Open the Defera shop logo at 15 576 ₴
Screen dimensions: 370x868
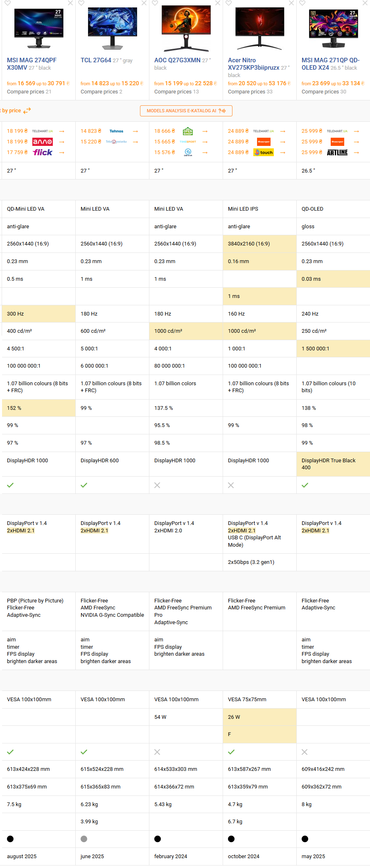[188, 152]
